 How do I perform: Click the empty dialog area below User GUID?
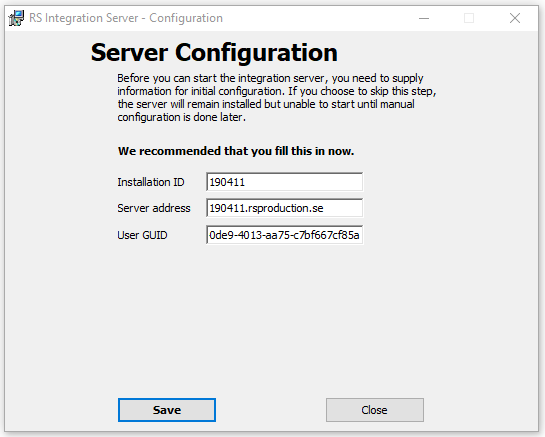271,320
